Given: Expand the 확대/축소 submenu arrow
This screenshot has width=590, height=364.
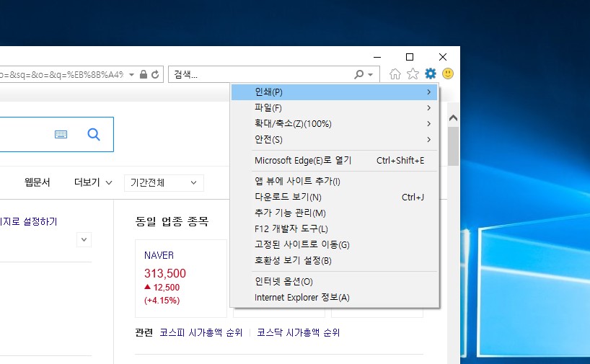Looking at the screenshot, I should [428, 124].
